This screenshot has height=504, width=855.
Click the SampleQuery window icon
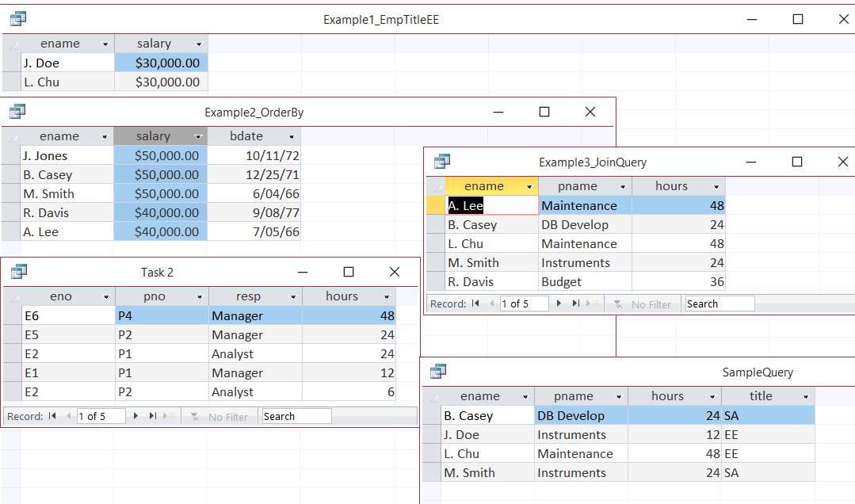click(x=438, y=372)
